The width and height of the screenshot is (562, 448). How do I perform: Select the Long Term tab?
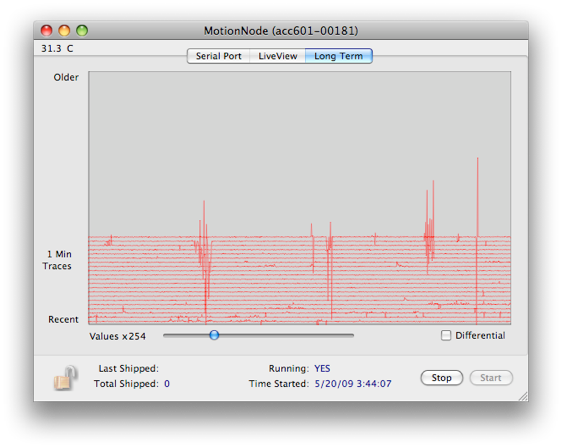click(x=338, y=56)
